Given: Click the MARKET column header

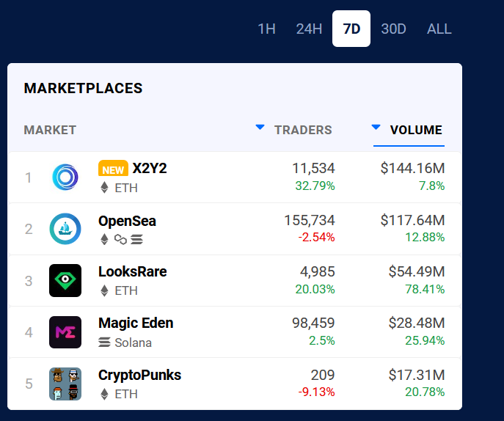Looking at the screenshot, I should 50,131.
